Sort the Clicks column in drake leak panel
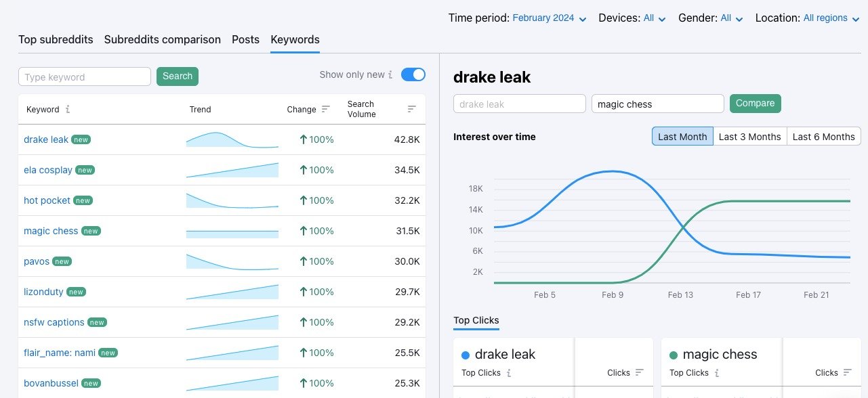Screen dimensions: 868x398 (638, 373)
